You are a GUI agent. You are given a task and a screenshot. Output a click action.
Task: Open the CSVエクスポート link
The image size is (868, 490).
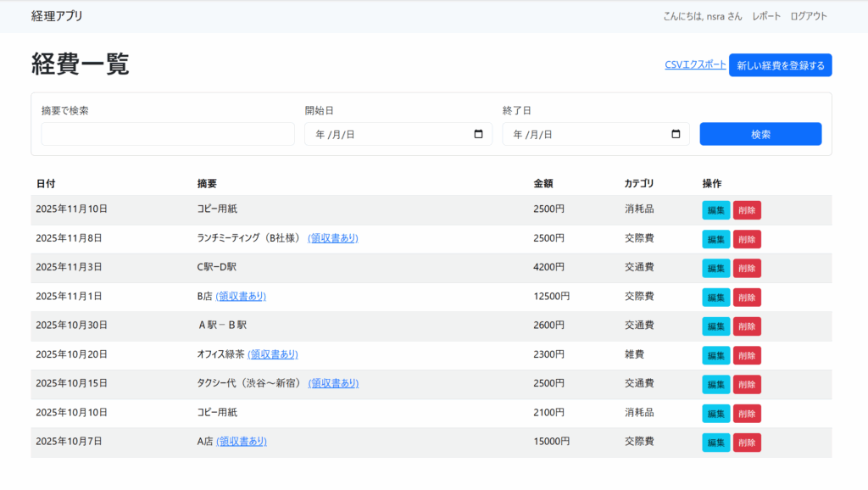pos(695,64)
